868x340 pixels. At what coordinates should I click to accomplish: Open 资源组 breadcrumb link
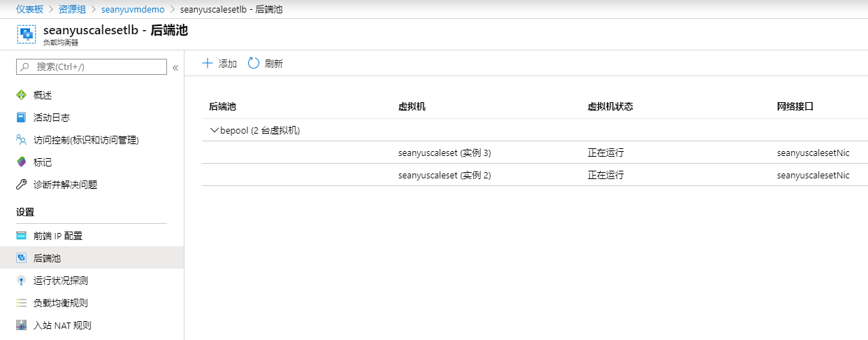(x=73, y=9)
